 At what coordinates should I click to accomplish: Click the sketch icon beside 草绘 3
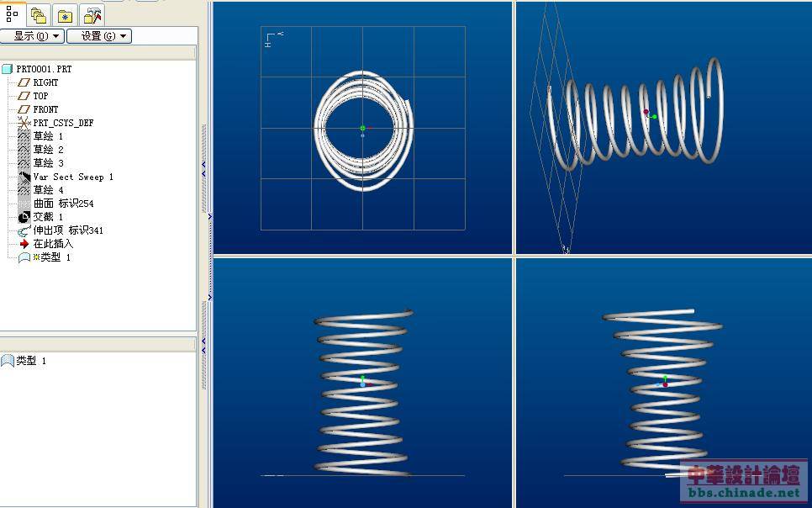pyautogui.click(x=24, y=163)
